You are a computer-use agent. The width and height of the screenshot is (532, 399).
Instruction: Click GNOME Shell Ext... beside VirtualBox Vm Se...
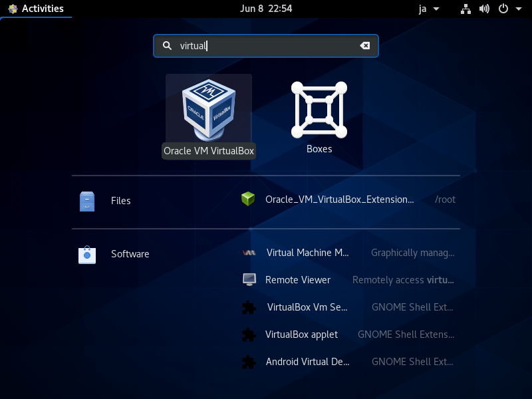coord(412,307)
